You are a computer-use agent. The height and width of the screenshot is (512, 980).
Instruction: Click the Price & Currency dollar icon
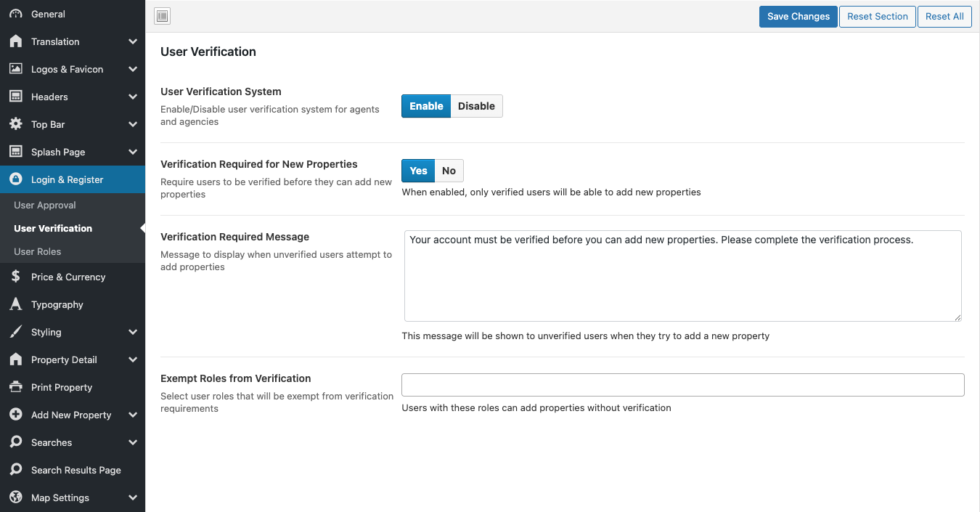click(x=15, y=277)
